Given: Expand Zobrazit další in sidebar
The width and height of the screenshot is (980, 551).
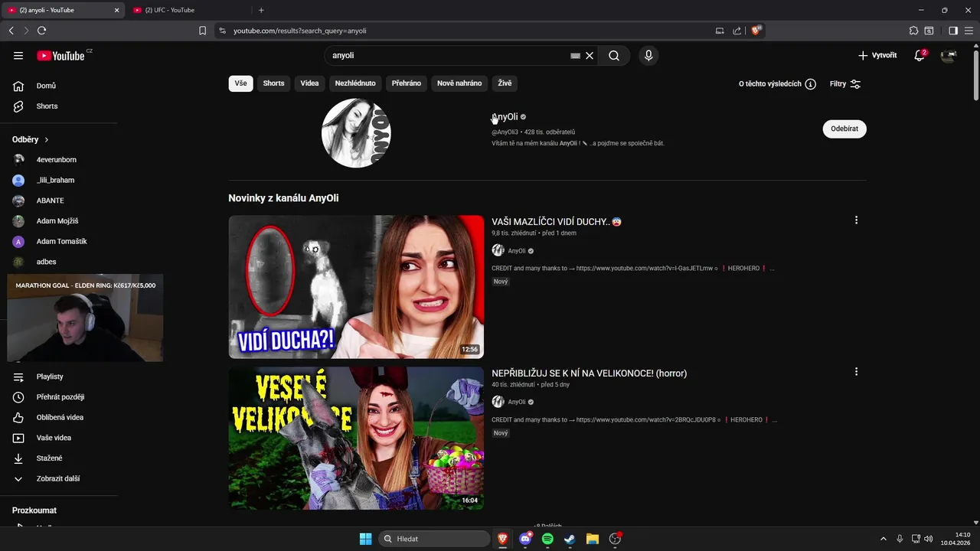Looking at the screenshot, I should 57,478.
